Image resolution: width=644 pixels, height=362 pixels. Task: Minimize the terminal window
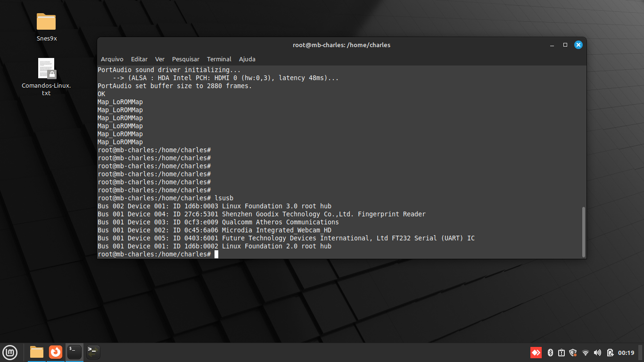click(x=552, y=45)
